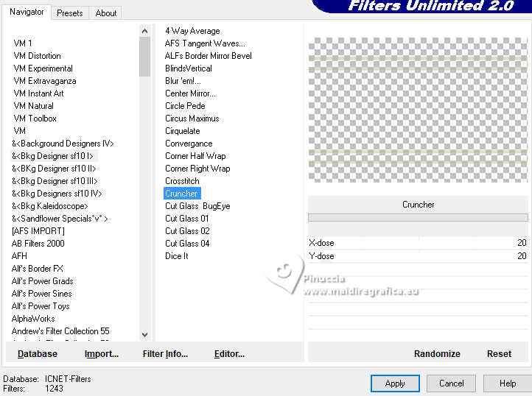Choose Circle Pede filter

[185, 107]
